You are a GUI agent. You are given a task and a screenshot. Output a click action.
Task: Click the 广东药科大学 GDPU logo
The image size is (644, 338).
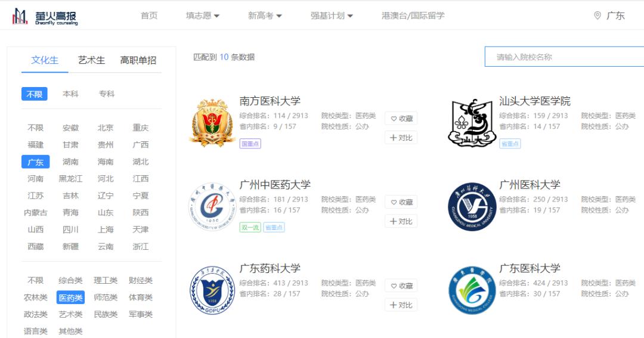(x=212, y=290)
